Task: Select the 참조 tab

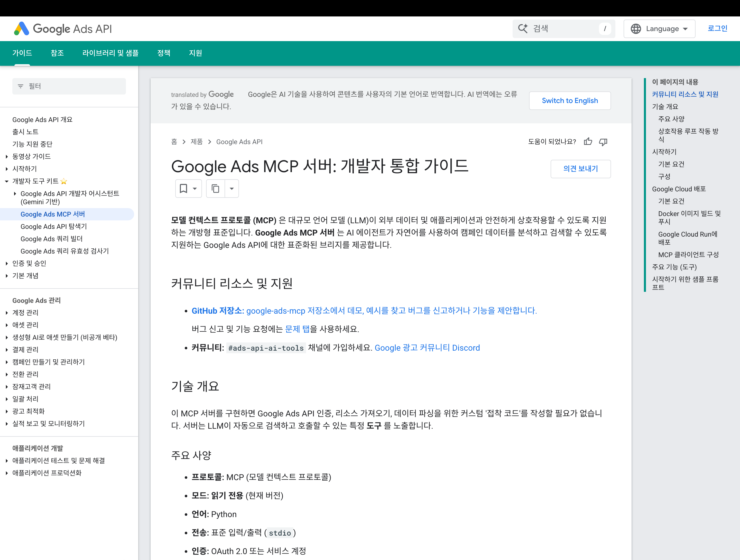Action: (x=57, y=53)
